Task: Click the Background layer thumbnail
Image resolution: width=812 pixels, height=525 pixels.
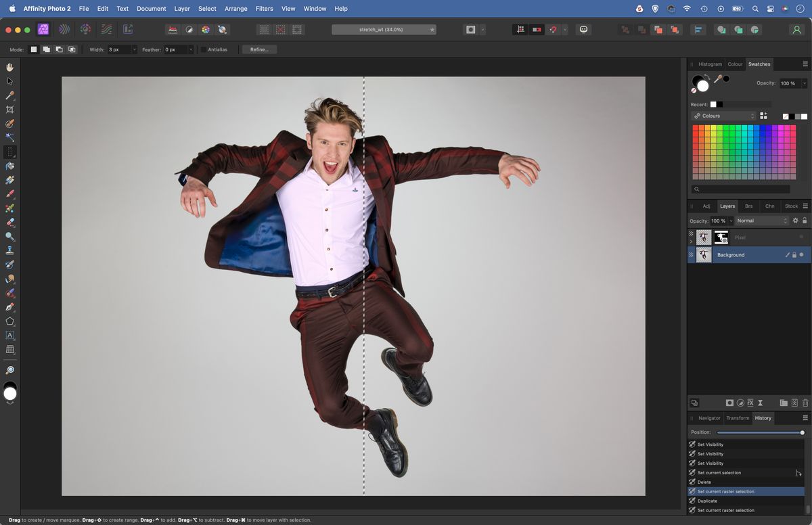Action: [704, 255]
